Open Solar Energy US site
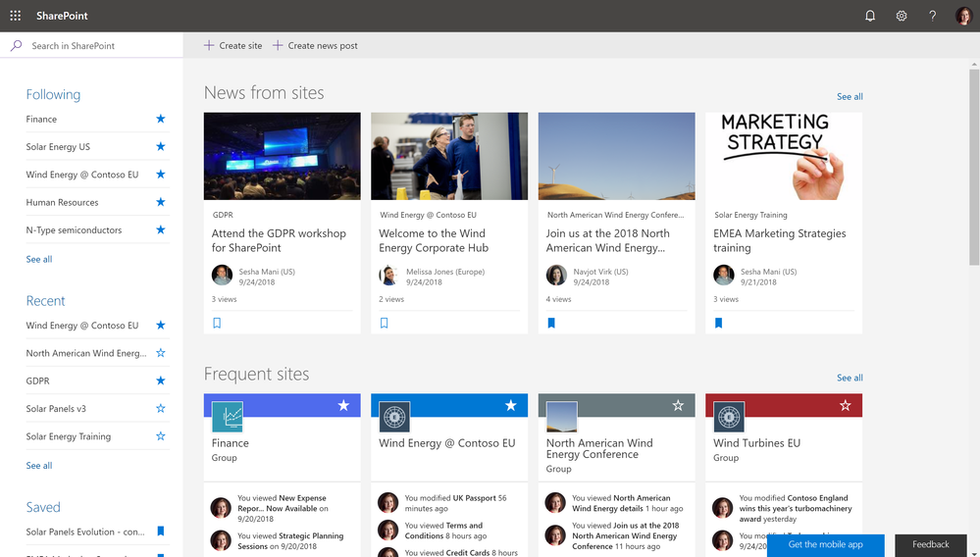Viewport: 980px width, 557px height. [x=58, y=147]
